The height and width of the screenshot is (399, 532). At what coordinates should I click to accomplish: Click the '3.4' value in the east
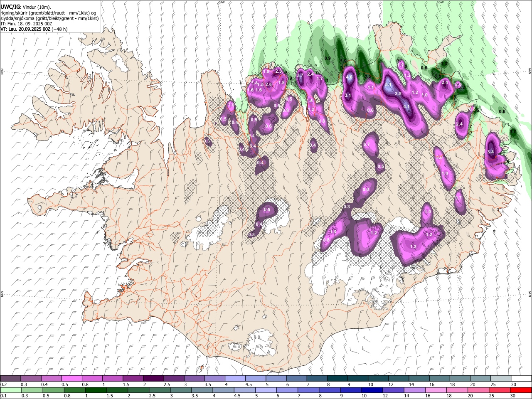pos(490,152)
